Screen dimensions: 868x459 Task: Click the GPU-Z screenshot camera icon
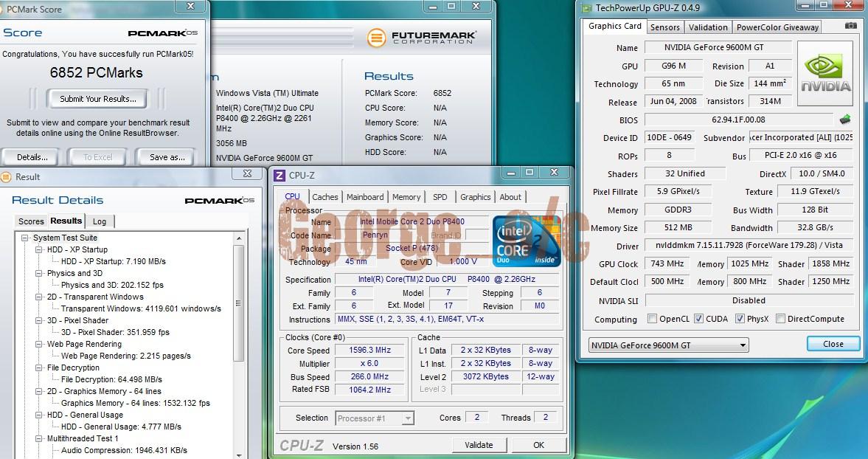[850, 26]
